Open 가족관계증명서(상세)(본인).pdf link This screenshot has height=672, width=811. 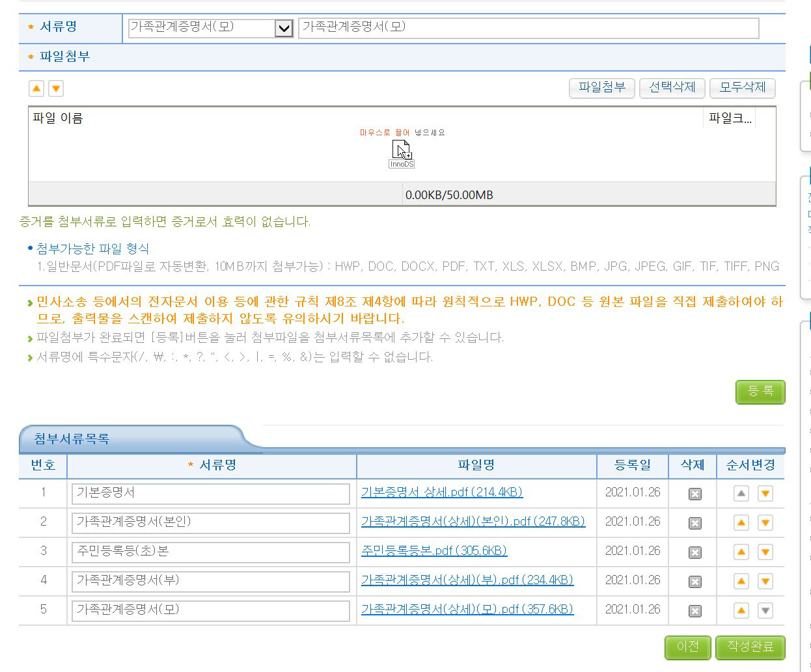[473, 522]
